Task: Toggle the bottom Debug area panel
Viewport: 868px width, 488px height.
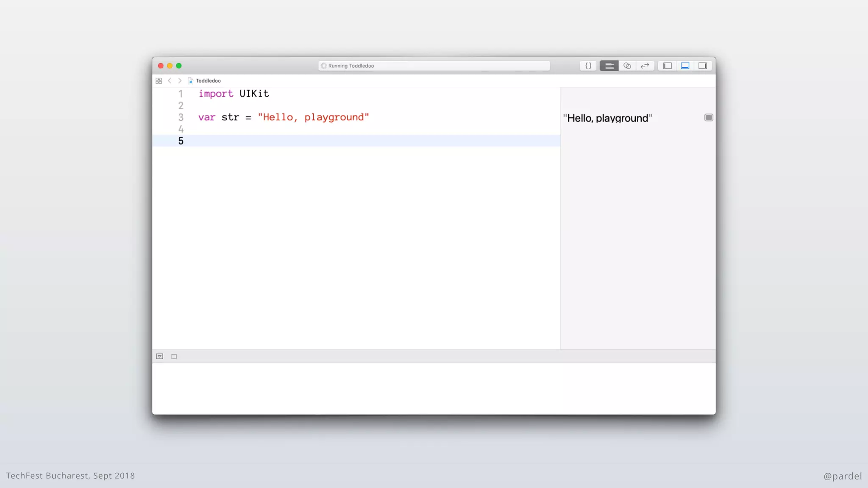Action: point(685,66)
